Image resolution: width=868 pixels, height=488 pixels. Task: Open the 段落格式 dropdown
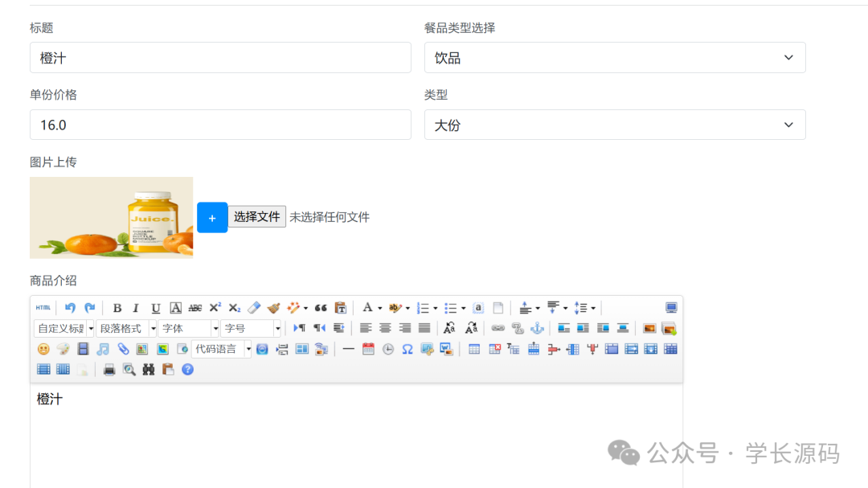coord(126,329)
